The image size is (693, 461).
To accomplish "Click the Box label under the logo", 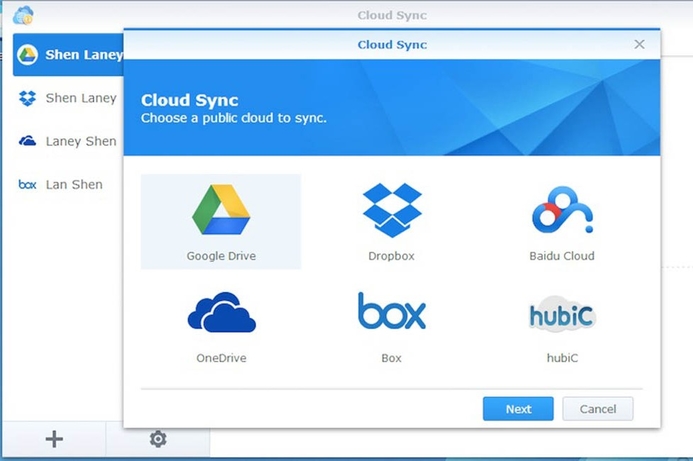I will pos(392,358).
